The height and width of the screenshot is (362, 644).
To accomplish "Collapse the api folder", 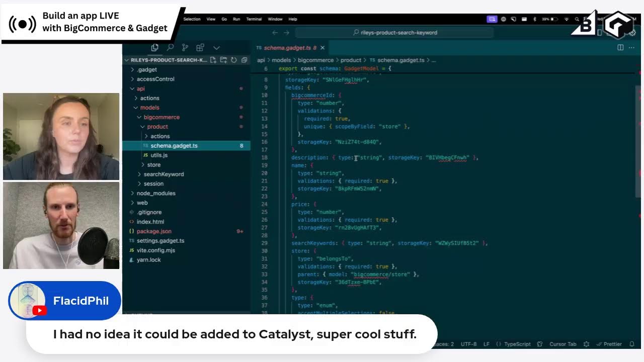I will [x=186, y=88].
